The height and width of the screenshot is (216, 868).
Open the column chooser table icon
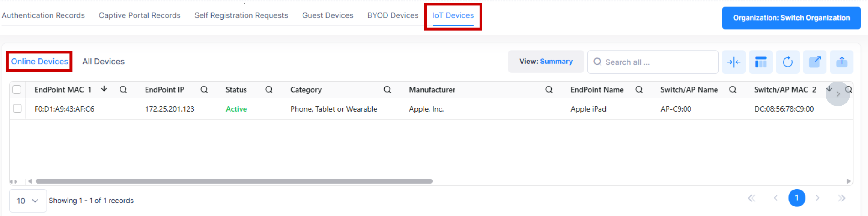(760, 62)
